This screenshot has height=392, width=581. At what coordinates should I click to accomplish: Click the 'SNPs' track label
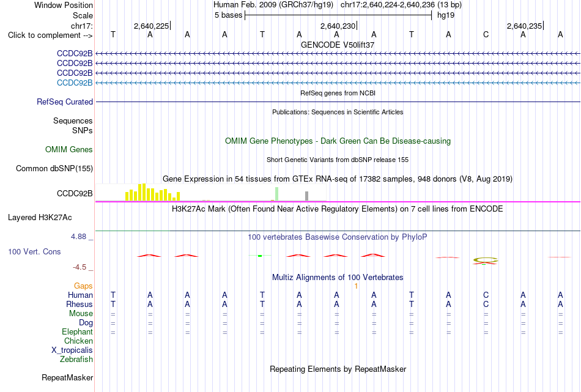[83, 130]
